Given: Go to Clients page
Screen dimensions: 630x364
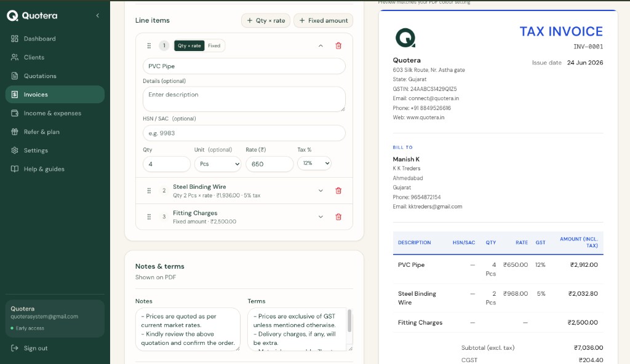Looking at the screenshot, I should (x=55, y=57).
